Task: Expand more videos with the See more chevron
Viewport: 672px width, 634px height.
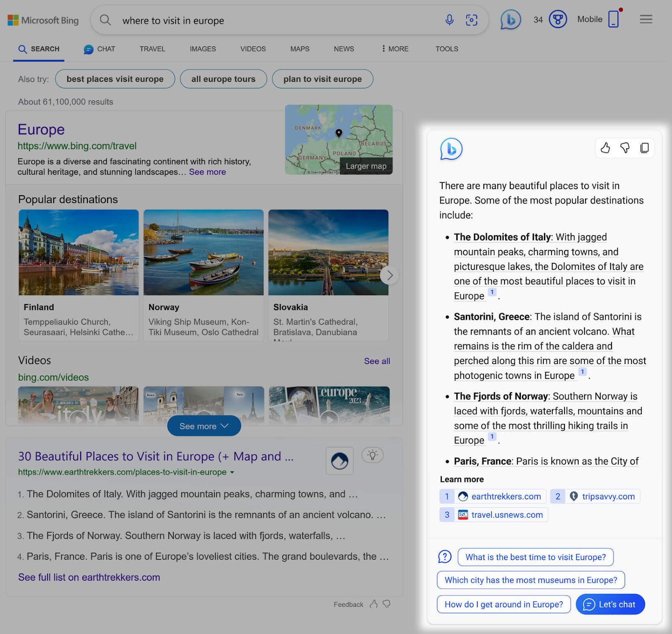Action: (x=204, y=425)
